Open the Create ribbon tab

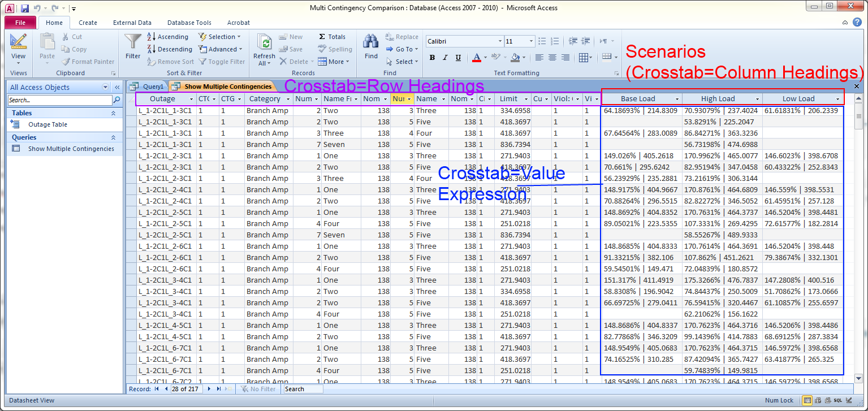[x=88, y=23]
